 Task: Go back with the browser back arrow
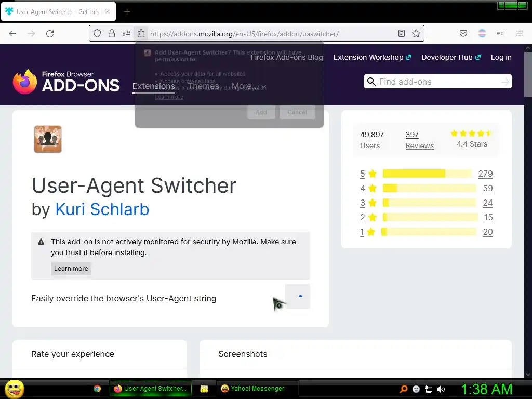pyautogui.click(x=12, y=34)
